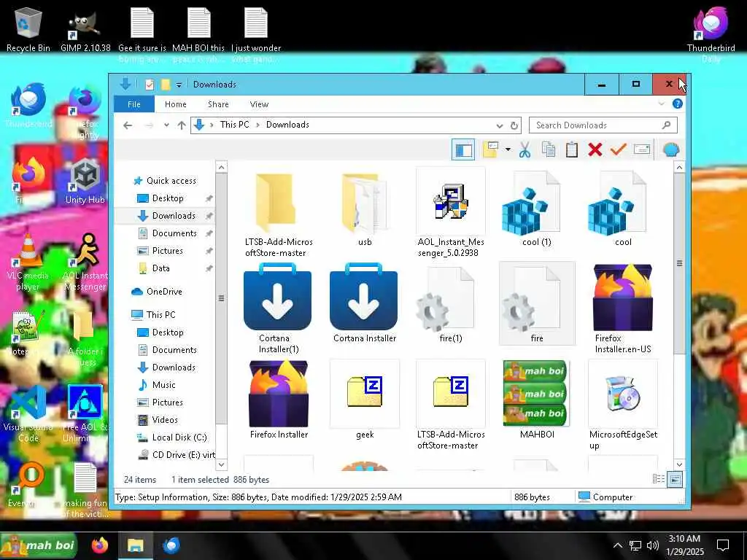Click the search magnifier icon

click(667, 125)
